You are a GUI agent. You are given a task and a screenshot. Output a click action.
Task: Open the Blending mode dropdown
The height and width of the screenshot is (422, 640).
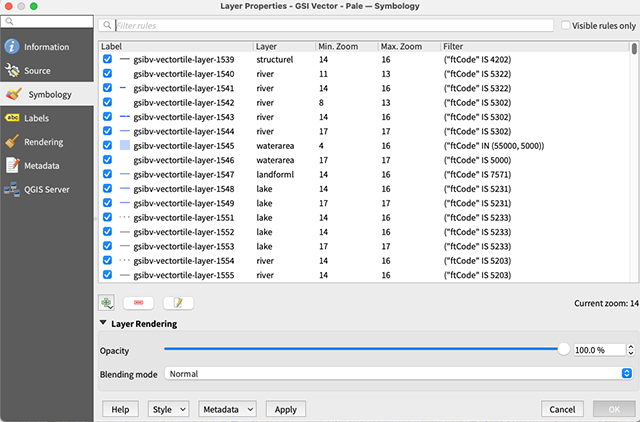point(399,373)
